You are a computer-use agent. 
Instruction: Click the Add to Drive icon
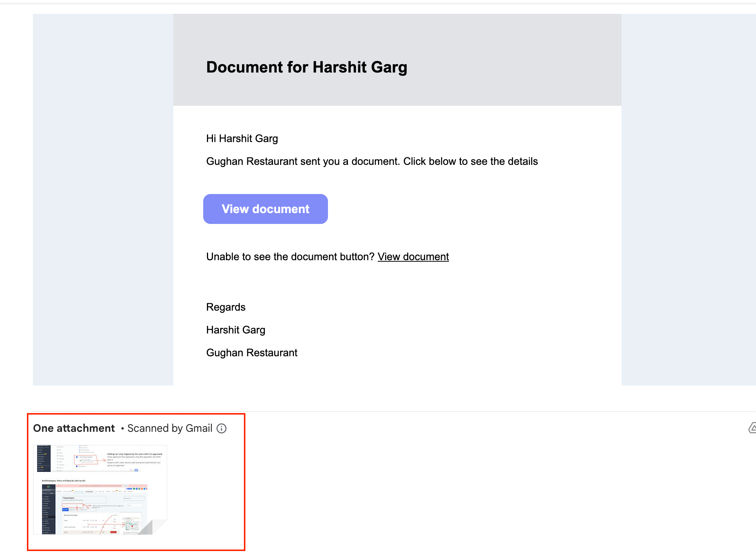752,428
